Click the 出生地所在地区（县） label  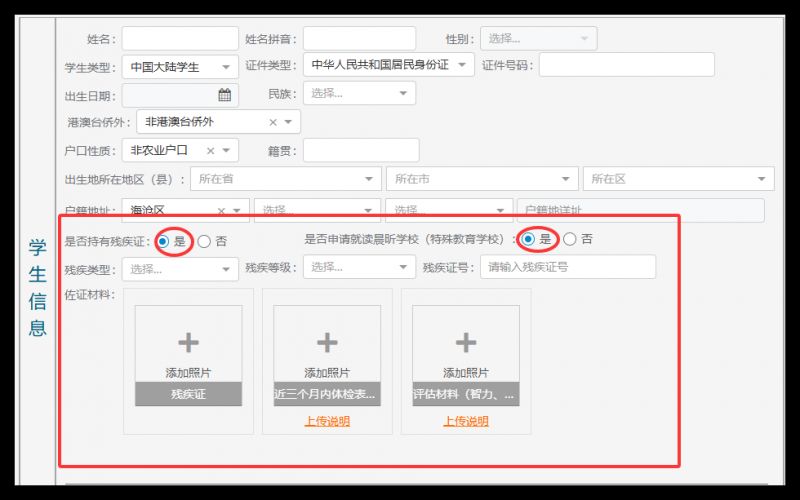(126, 180)
